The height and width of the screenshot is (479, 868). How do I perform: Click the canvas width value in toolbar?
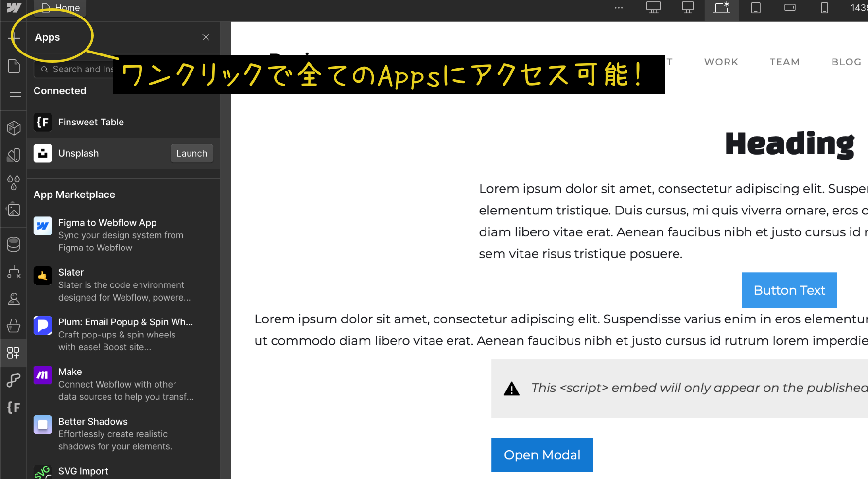pos(859,8)
